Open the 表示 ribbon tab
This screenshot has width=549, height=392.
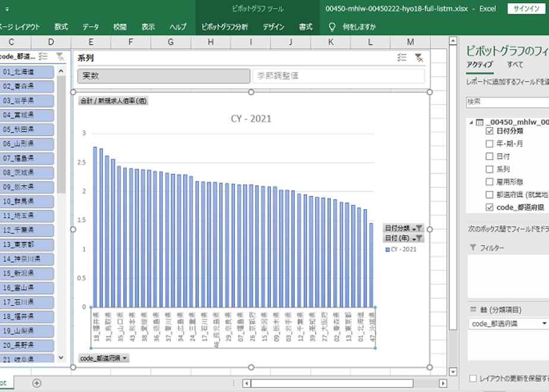(148, 27)
